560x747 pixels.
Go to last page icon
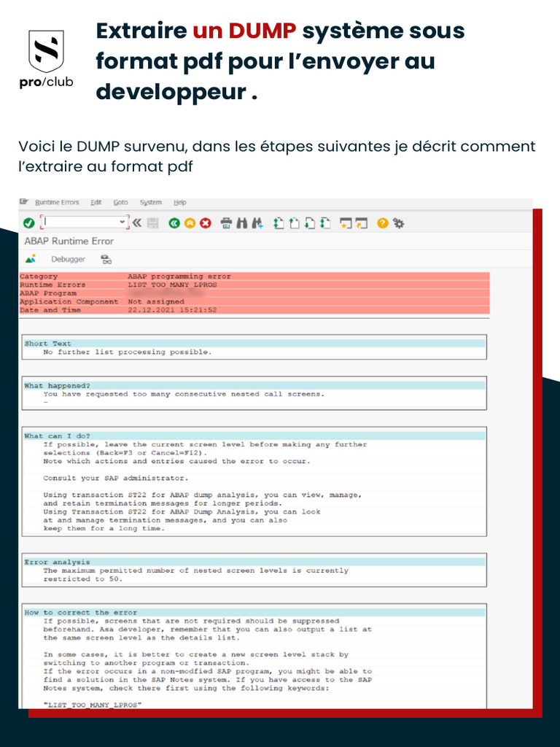(325, 223)
